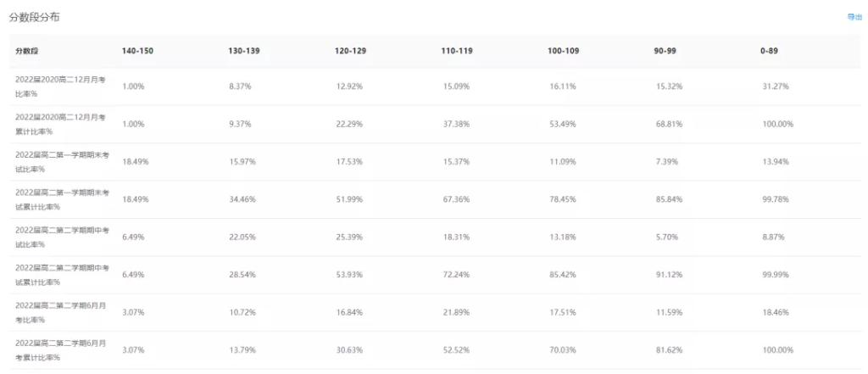
Task: Select the 15.97% cell
Action: click(242, 162)
